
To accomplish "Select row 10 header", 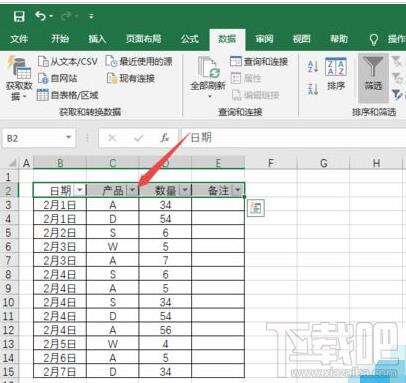I will (x=9, y=302).
